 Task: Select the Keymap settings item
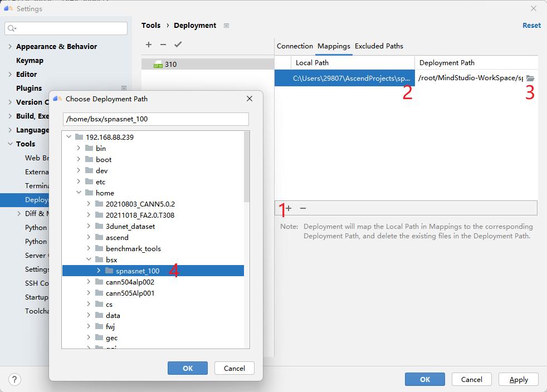pyautogui.click(x=30, y=61)
